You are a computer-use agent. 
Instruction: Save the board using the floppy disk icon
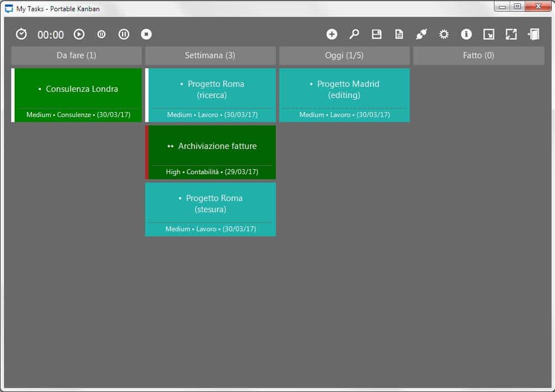point(377,34)
